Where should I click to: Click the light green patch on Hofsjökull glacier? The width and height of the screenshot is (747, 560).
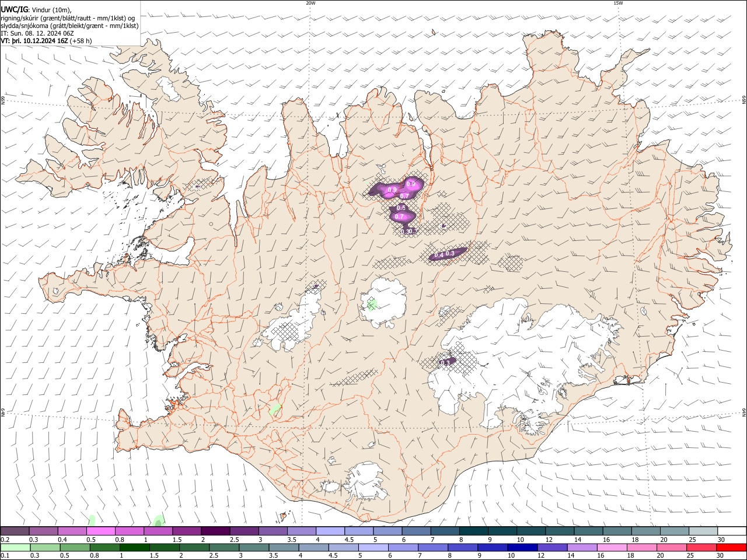pos(371,304)
